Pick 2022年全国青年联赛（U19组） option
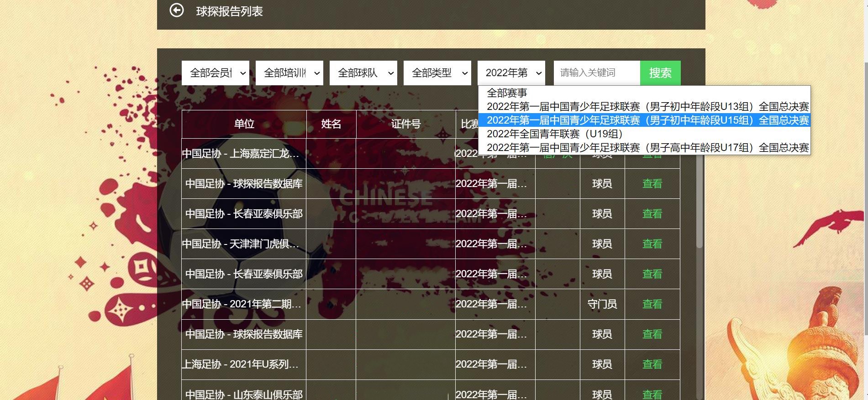Image resolution: width=868 pixels, height=400 pixels. 555,134
